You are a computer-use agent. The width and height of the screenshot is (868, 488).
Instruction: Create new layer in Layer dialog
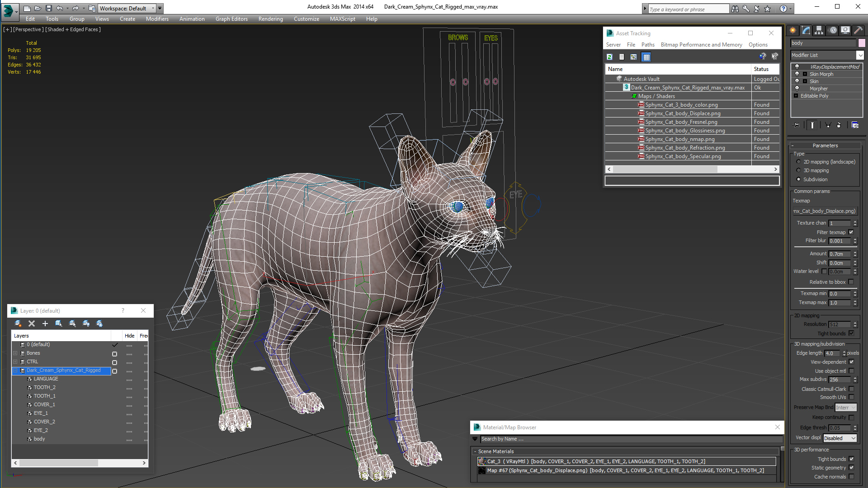(x=18, y=324)
